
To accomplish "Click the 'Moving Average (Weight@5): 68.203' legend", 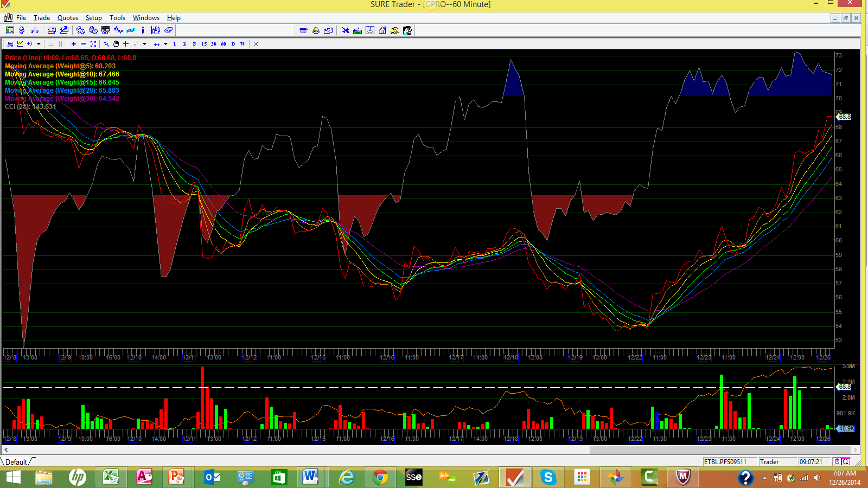I will (60, 66).
